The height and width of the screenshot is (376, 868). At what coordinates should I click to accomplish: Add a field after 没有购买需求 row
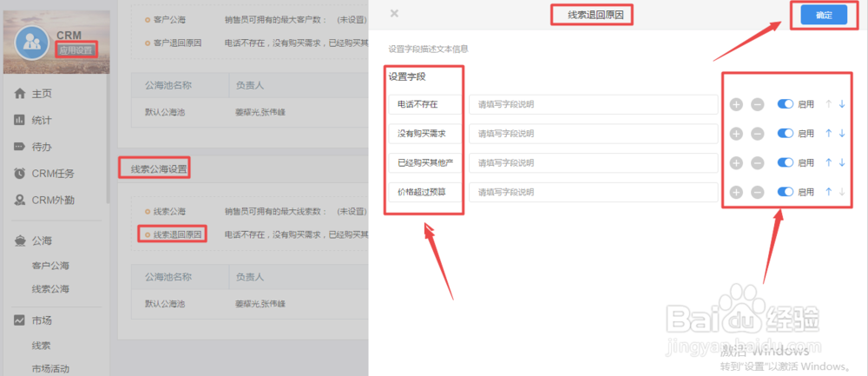[x=736, y=134]
